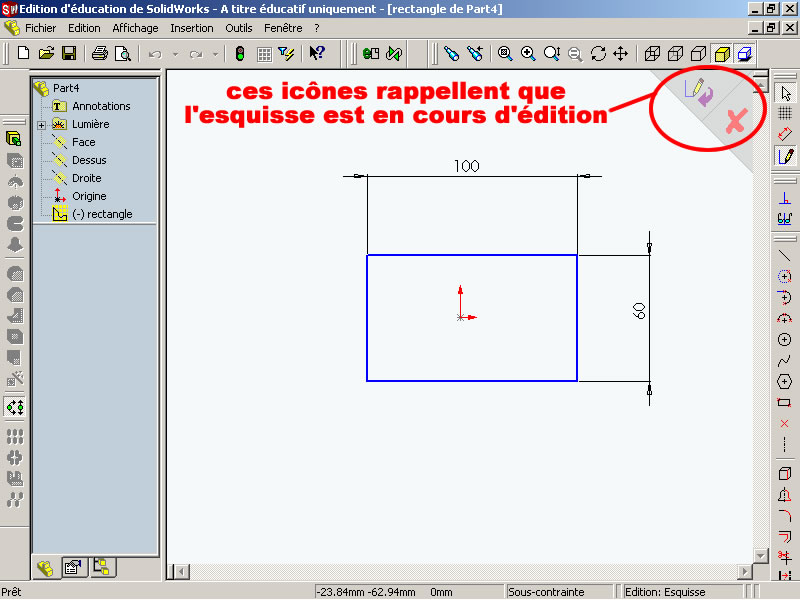This screenshot has width=800, height=600.
Task: Cancel sketch with the red X icon
Action: tap(736, 121)
